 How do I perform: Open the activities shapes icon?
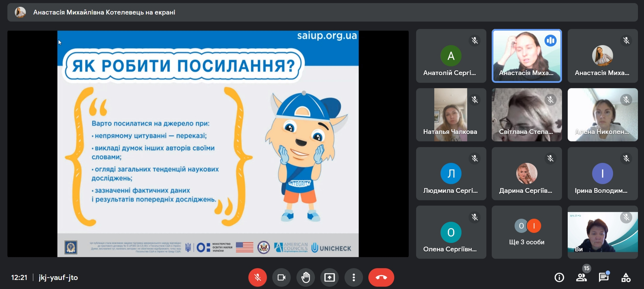626,278
